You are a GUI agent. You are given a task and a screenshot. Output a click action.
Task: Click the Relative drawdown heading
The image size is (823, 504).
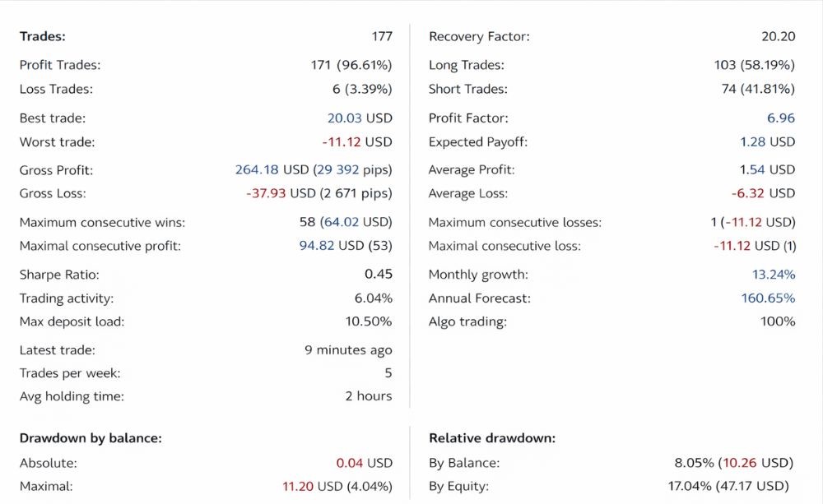(492, 438)
